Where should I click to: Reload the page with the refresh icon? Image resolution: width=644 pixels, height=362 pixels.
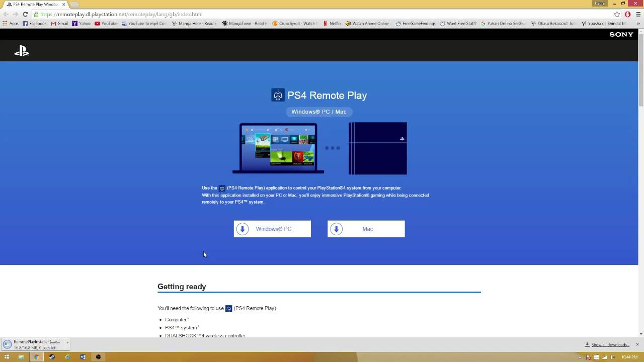[25, 14]
